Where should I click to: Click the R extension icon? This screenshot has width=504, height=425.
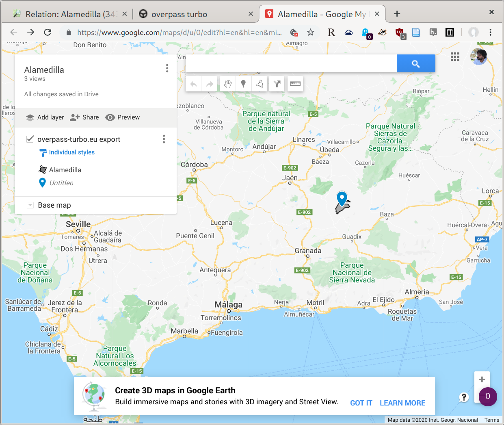(331, 33)
